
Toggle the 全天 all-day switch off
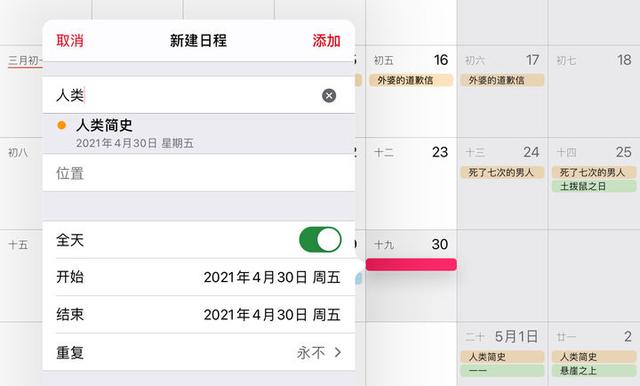click(x=320, y=240)
